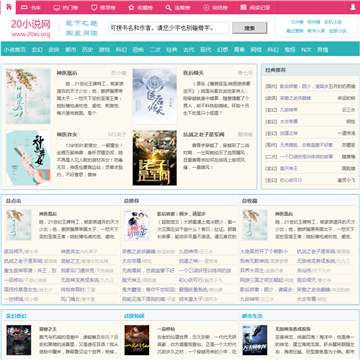Select the 都市 category tab
The height and width of the screenshot is (360, 360).
(x=71, y=50)
